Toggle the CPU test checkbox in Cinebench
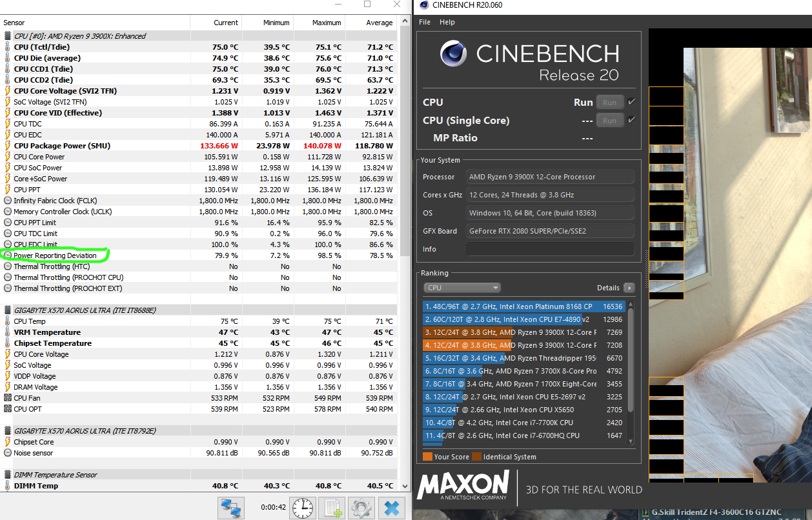 (x=631, y=102)
